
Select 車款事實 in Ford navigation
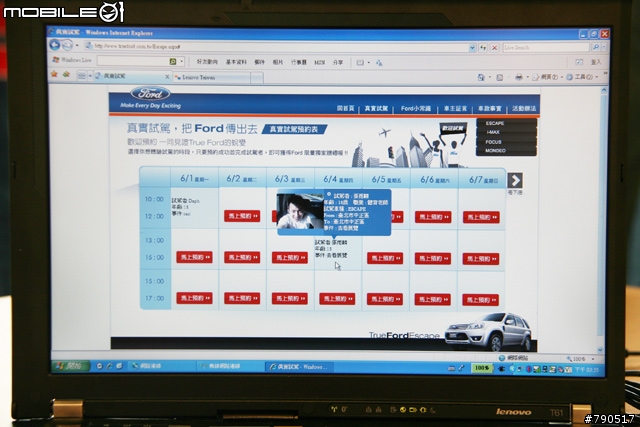[489, 109]
